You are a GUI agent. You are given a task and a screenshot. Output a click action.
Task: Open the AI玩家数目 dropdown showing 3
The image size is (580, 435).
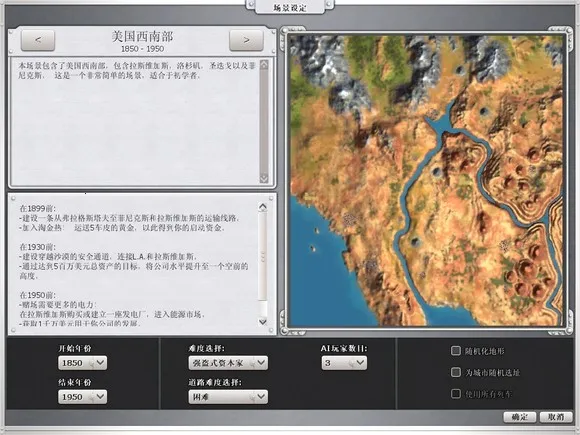tap(344, 363)
